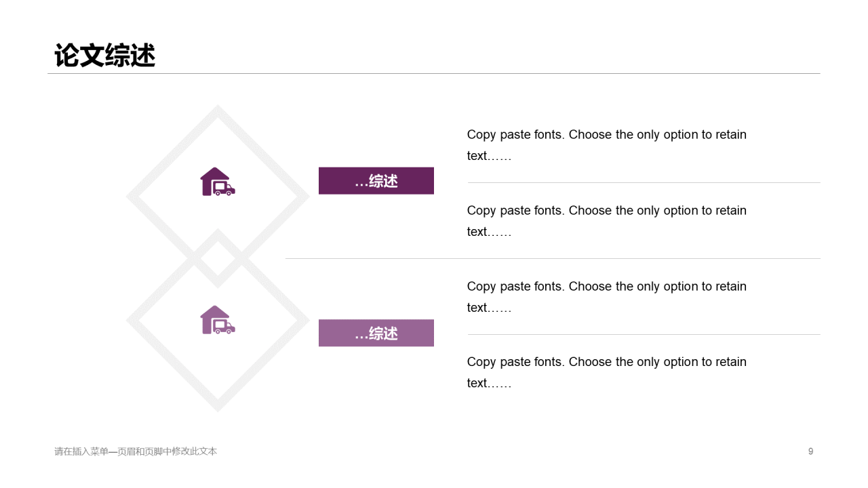This screenshot has height=488, width=868.
Task: Select the lower gray diamond outline
Action: click(173, 365)
